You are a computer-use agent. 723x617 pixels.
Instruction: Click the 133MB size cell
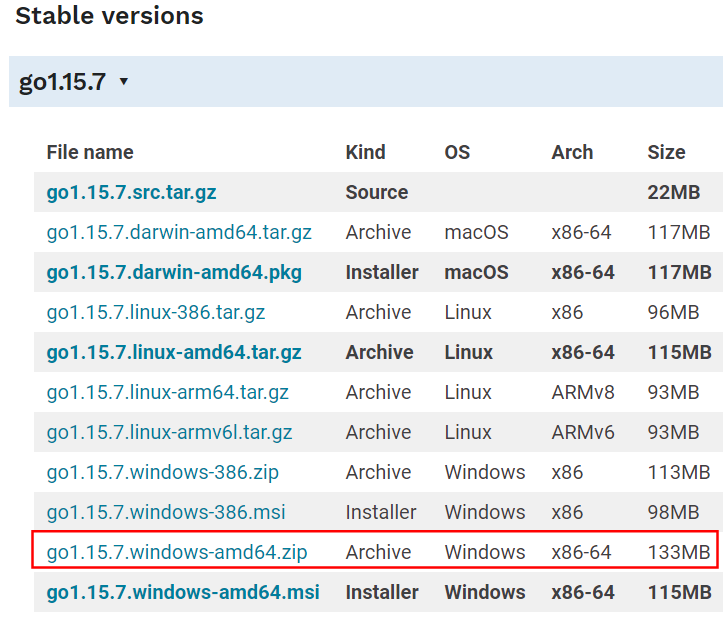pos(679,552)
